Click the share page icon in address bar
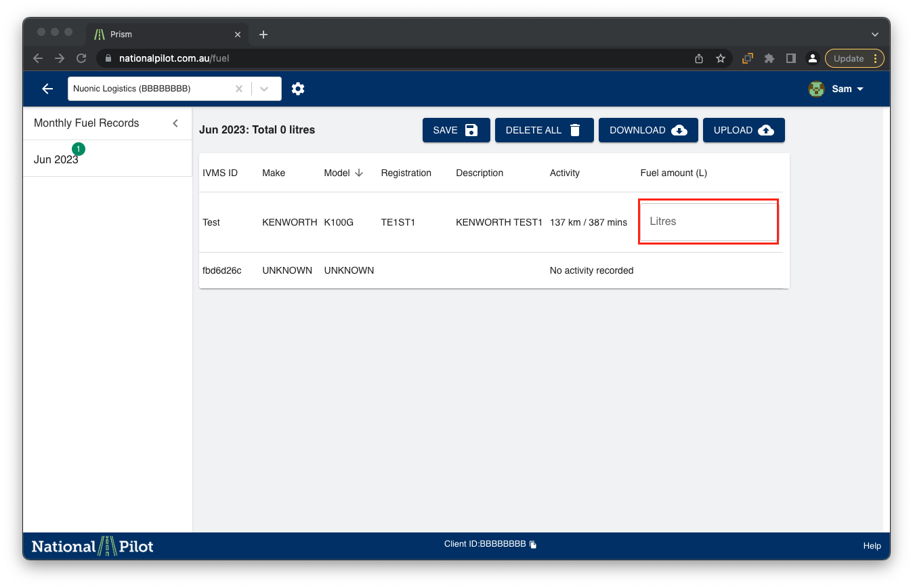 coord(699,58)
